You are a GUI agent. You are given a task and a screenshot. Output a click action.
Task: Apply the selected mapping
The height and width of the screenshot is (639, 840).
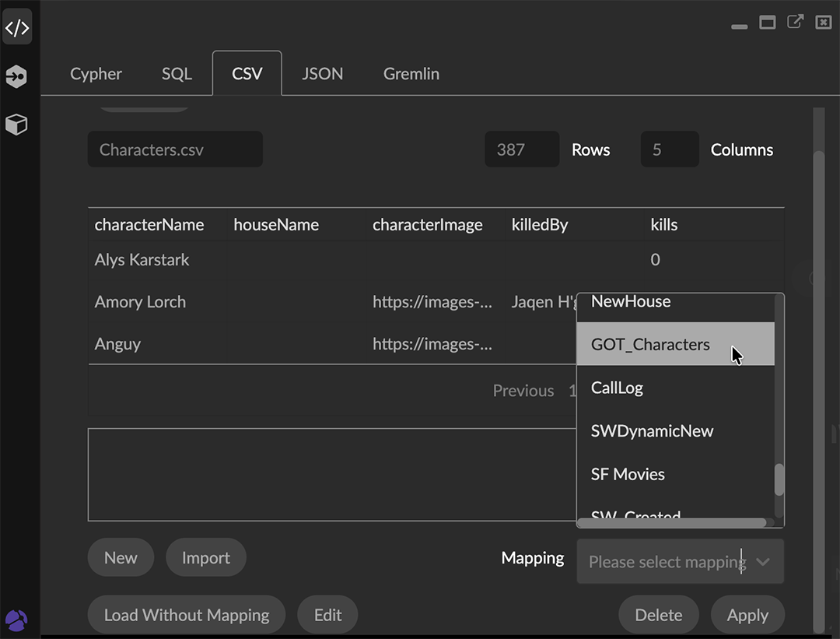[x=747, y=614]
